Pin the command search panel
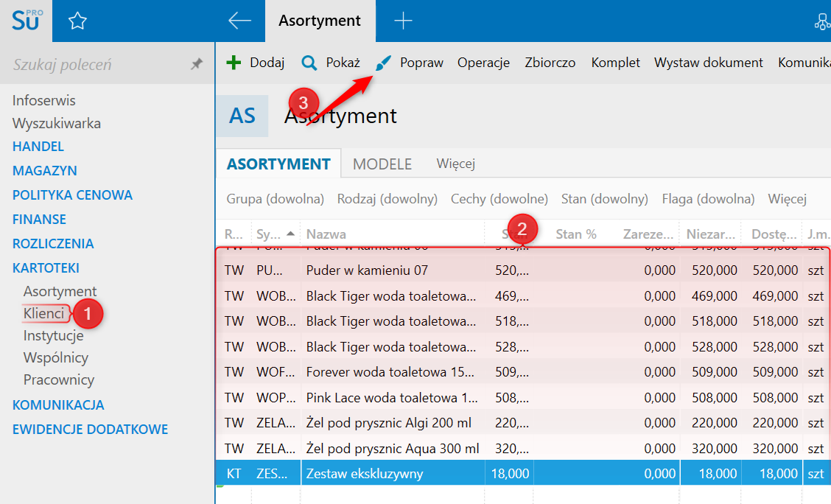831x504 pixels. point(196,65)
